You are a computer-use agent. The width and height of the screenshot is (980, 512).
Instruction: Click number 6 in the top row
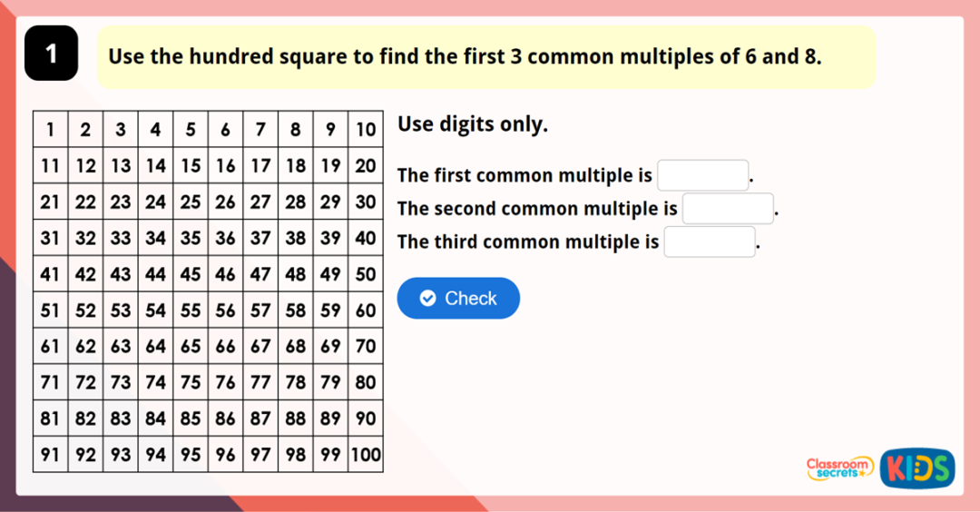pos(226,130)
